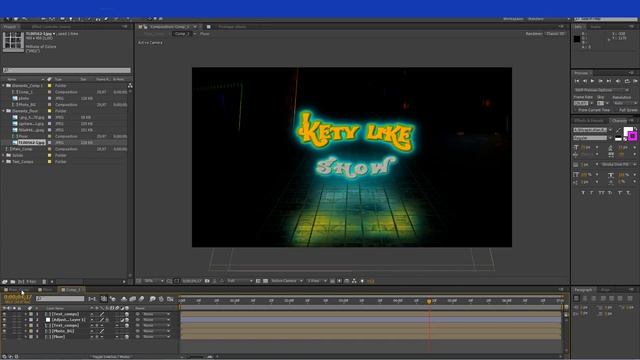640x360 pixels.
Task: Expand layer 1 Text_comps properties
Action: tap(25, 314)
